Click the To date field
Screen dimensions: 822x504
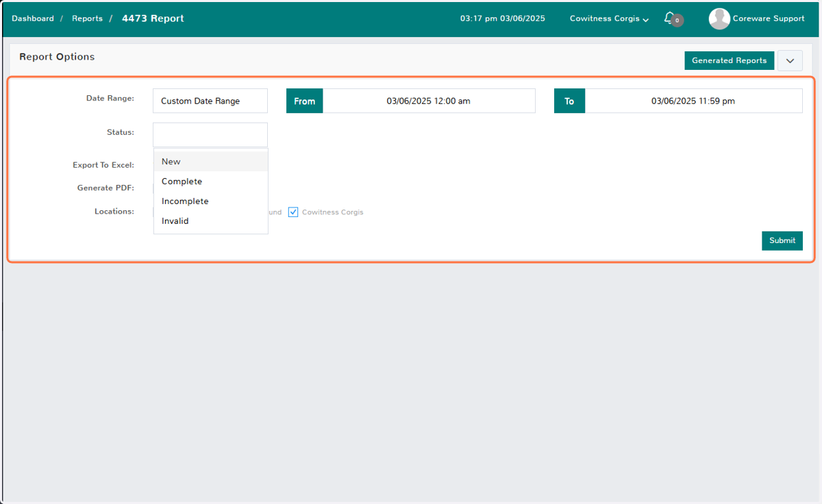click(x=693, y=101)
